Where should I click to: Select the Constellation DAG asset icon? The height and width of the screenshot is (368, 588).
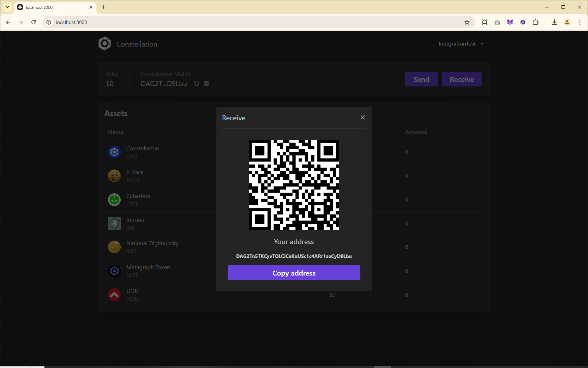click(114, 152)
